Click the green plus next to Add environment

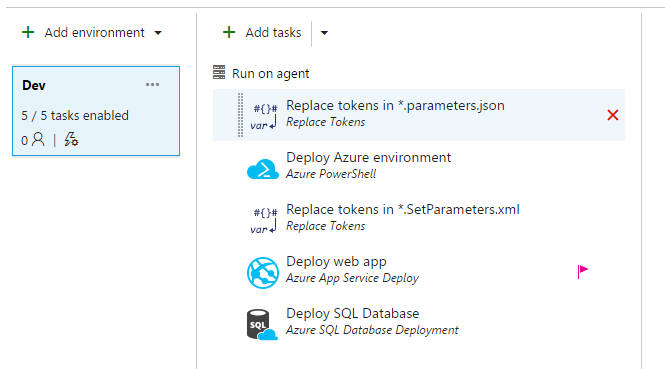click(x=28, y=32)
